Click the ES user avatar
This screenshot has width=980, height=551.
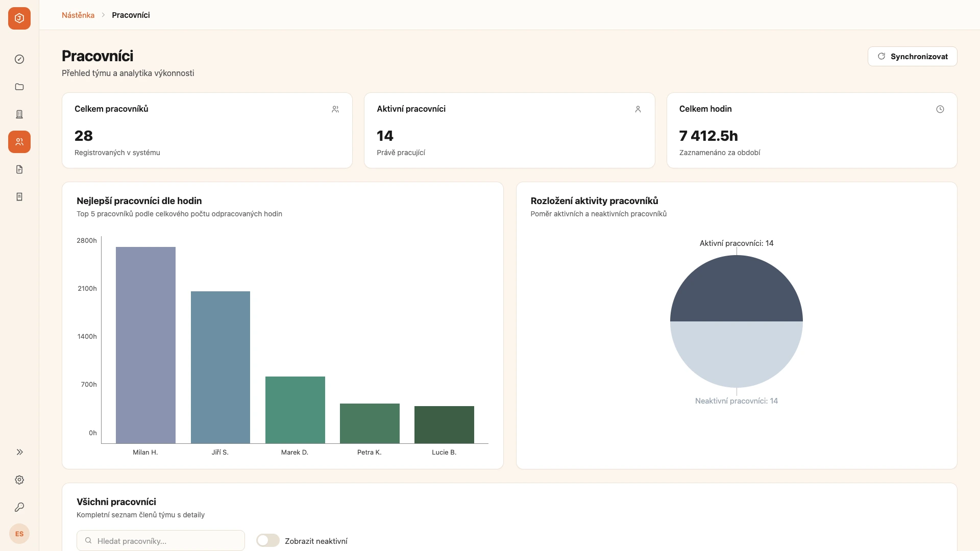tap(19, 534)
